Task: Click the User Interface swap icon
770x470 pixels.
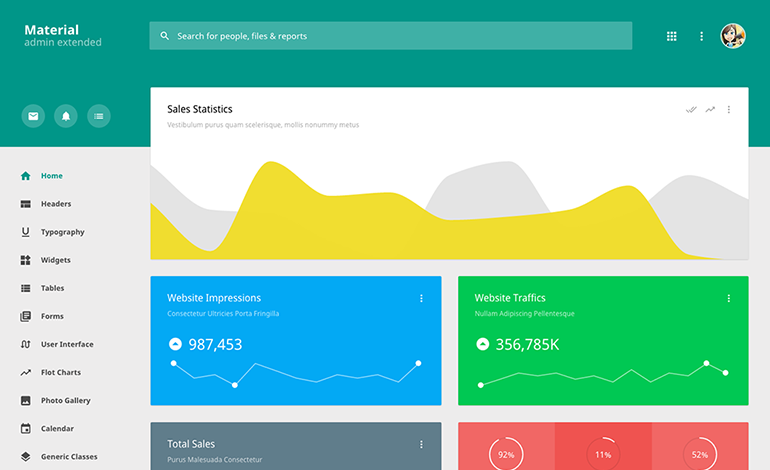Action: click(26, 344)
